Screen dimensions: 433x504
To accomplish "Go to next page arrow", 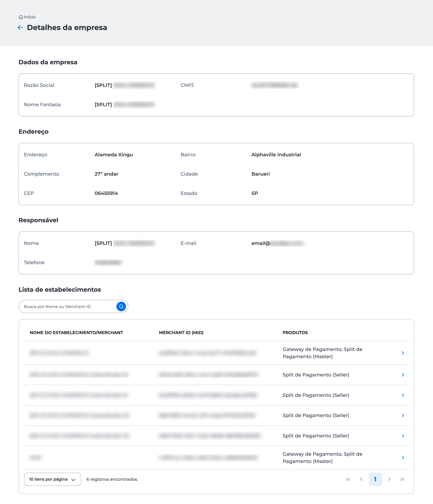I will pos(389,479).
